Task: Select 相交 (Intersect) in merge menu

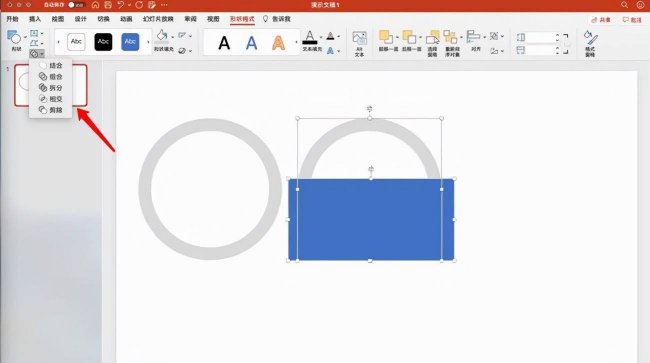Action: (51, 99)
